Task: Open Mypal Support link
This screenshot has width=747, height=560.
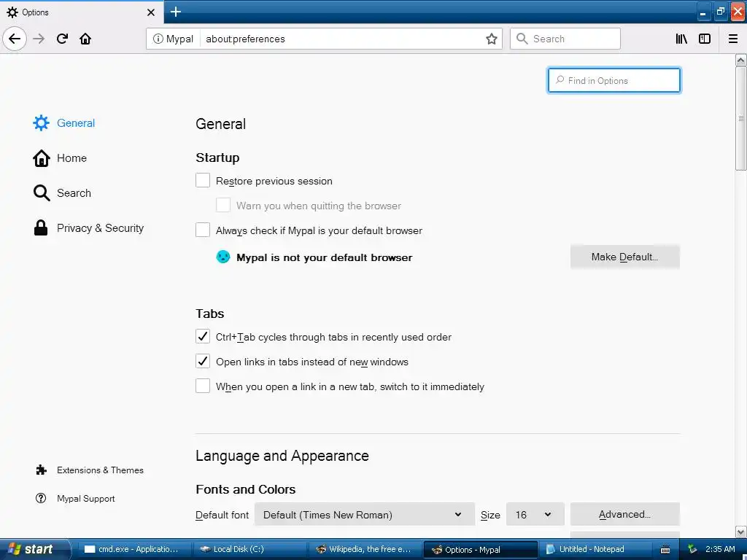Action: (75, 499)
